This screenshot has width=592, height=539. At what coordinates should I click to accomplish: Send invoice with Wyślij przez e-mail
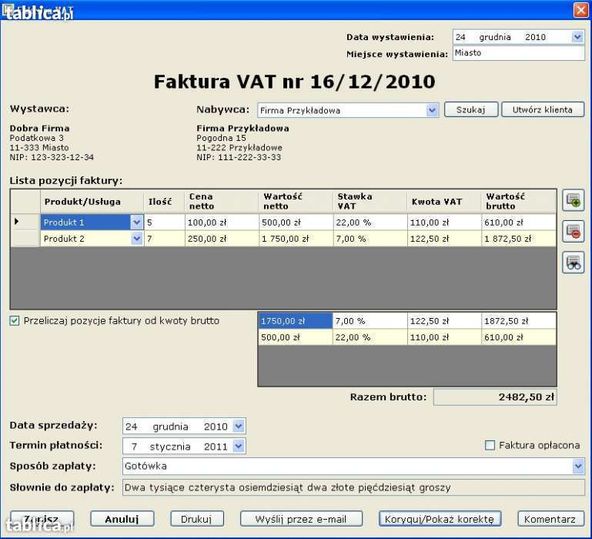click(x=301, y=519)
